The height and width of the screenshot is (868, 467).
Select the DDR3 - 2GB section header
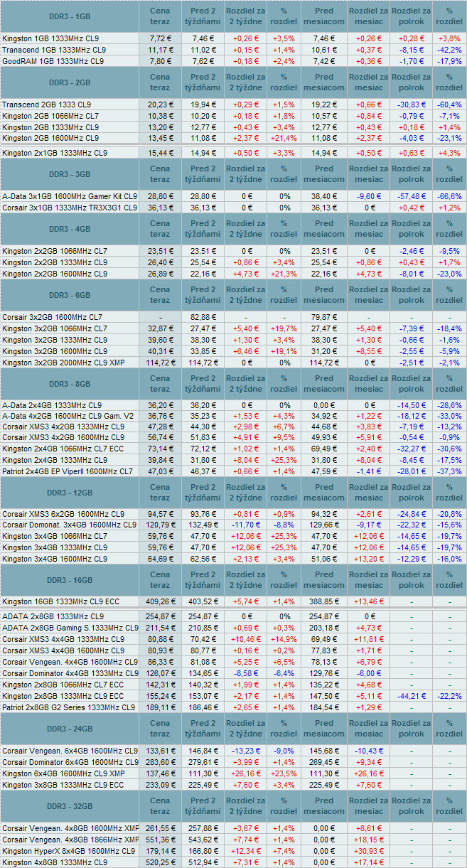69,83
